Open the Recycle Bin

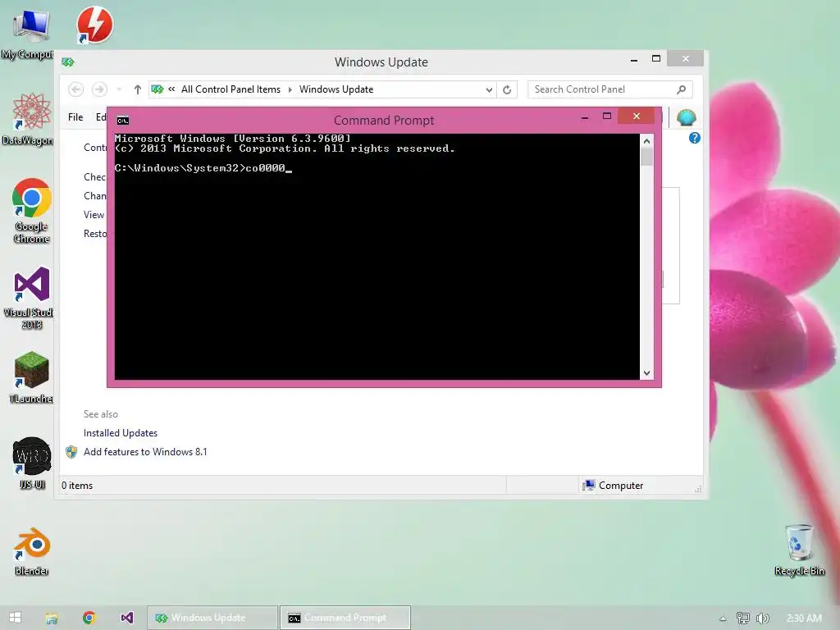coord(799,550)
